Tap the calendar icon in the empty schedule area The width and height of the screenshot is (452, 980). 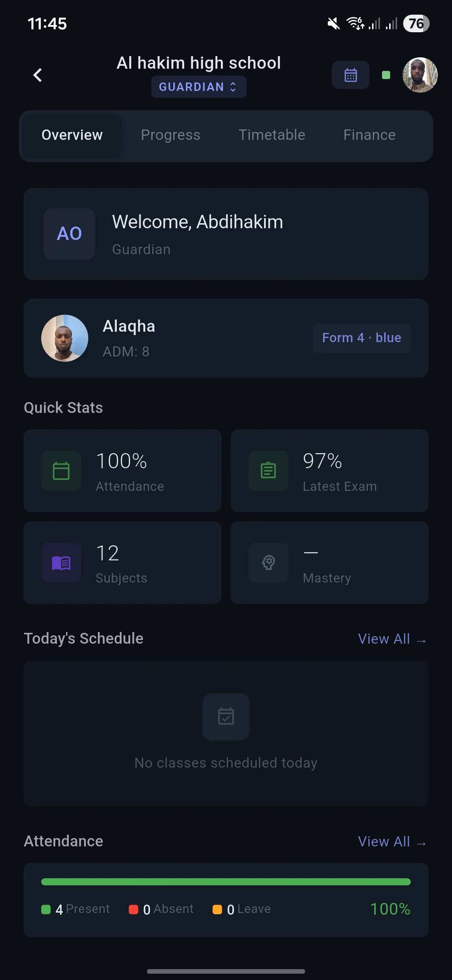point(226,717)
